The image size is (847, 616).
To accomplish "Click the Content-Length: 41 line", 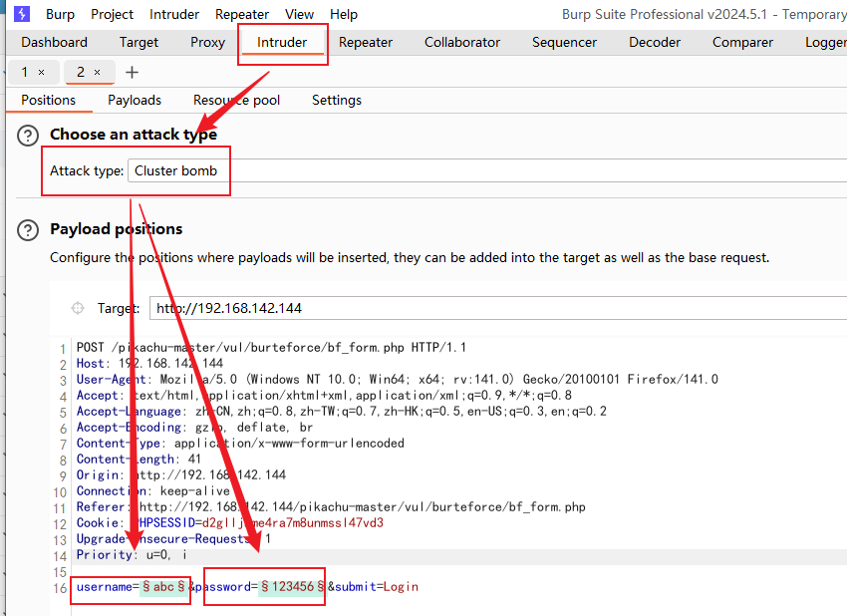I will click(139, 460).
